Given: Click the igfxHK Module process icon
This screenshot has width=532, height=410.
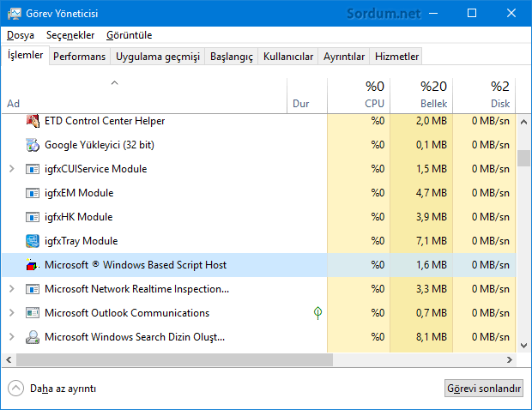Looking at the screenshot, I should click(x=33, y=217).
